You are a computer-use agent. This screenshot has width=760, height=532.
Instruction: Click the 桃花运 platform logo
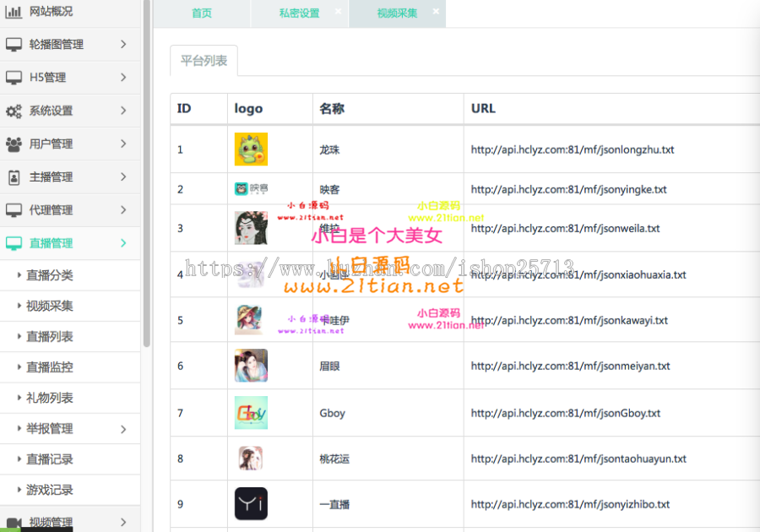tap(251, 459)
